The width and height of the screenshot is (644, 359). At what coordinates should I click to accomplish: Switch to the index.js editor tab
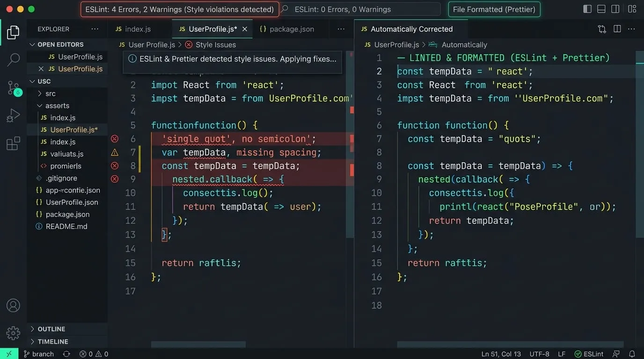[133, 29]
